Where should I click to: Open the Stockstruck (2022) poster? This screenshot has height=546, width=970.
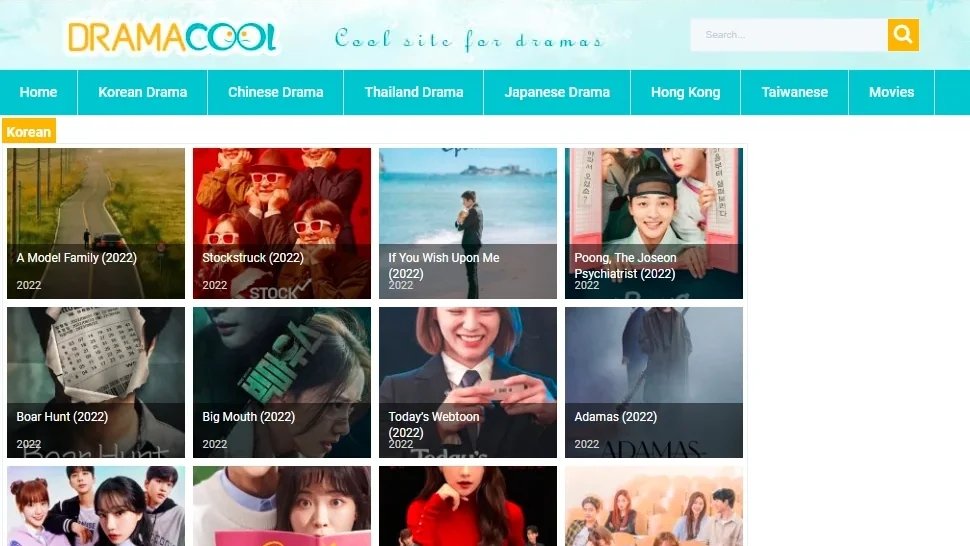tap(282, 223)
